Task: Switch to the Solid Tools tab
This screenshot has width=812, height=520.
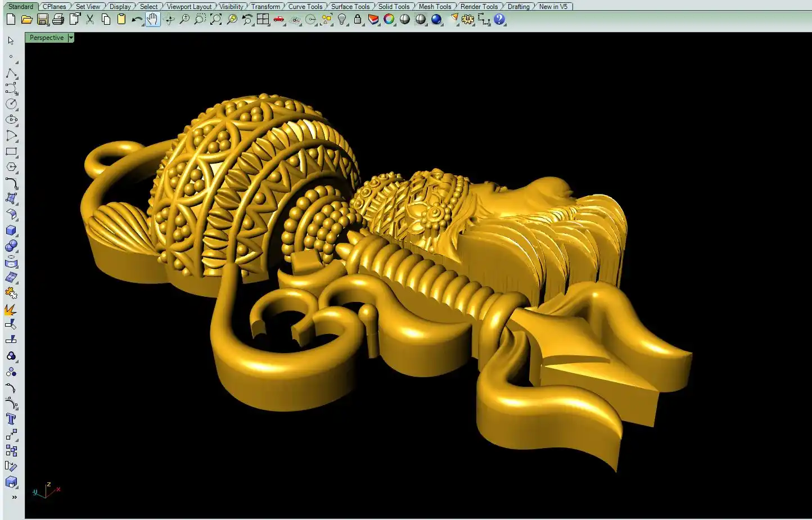Action: click(394, 7)
